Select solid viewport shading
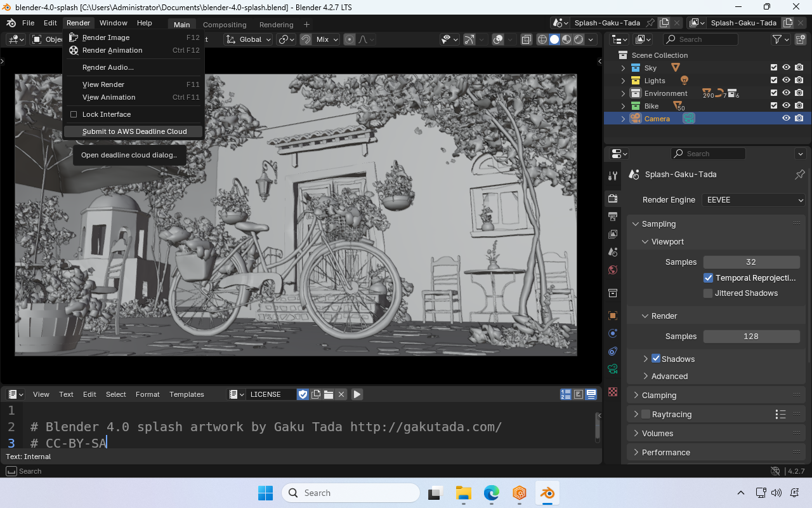 (x=554, y=39)
